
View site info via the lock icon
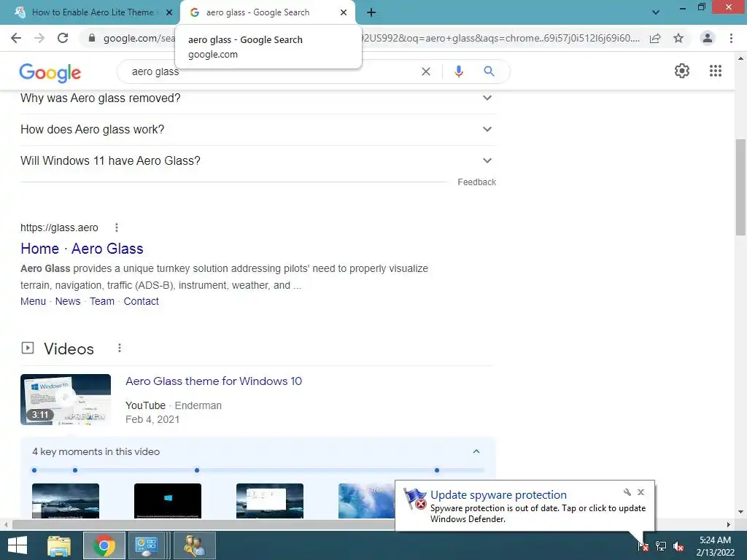click(91, 38)
